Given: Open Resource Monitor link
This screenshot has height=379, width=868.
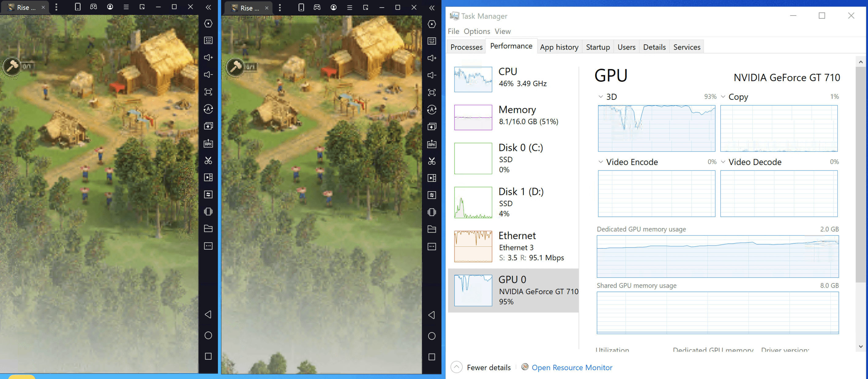Looking at the screenshot, I should coord(571,368).
